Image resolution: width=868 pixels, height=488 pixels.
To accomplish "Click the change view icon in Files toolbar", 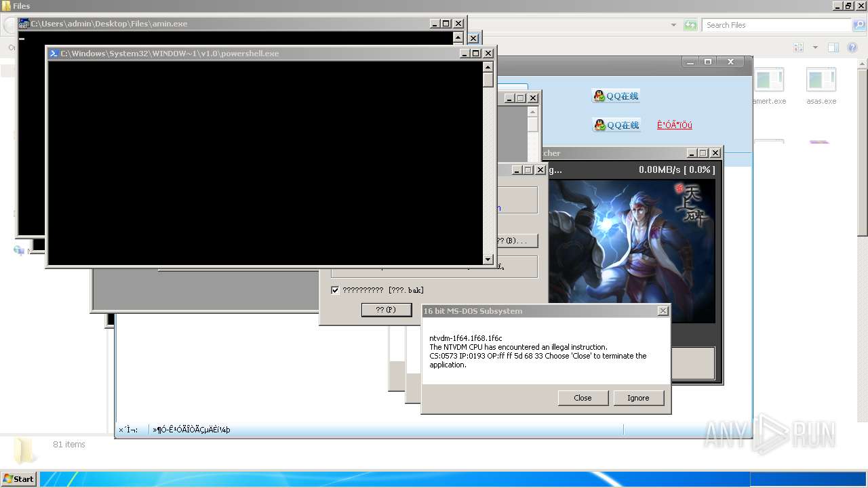I will click(798, 47).
